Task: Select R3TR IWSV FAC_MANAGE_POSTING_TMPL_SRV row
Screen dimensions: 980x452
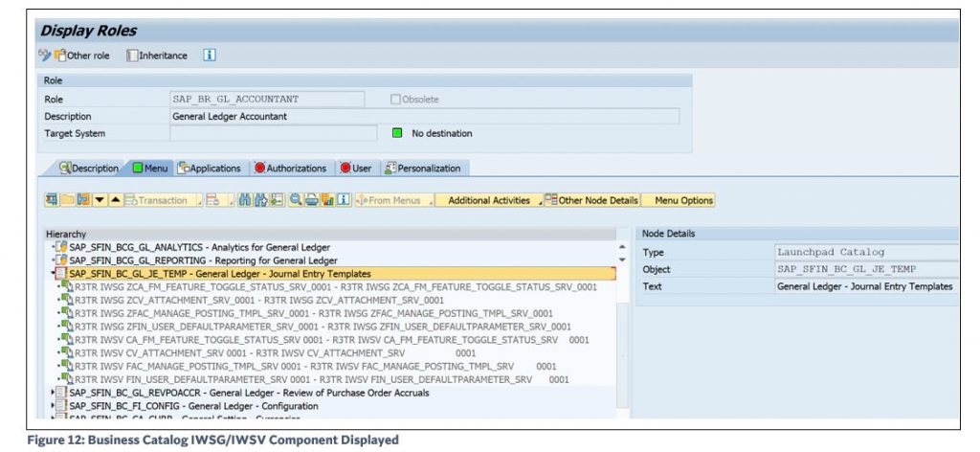Action: (316, 367)
